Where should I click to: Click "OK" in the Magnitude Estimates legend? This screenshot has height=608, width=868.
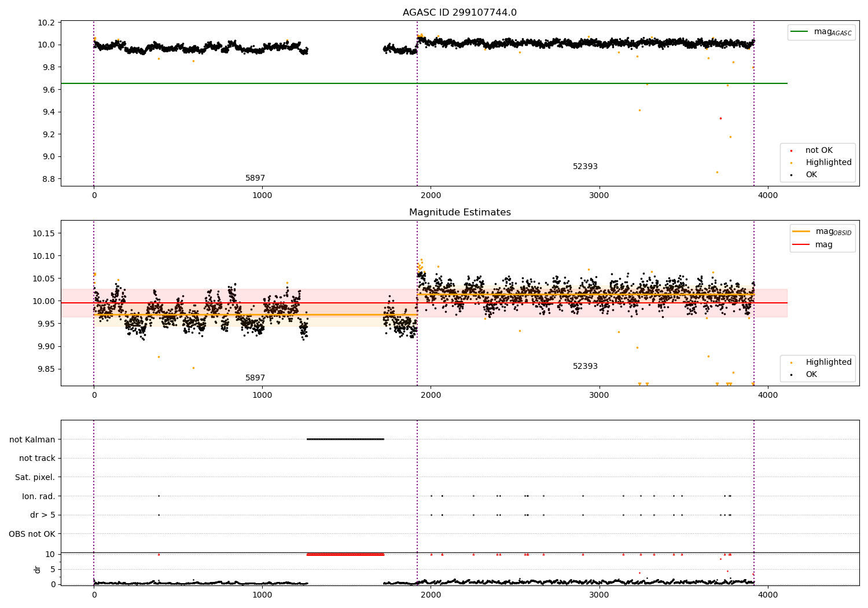[811, 375]
